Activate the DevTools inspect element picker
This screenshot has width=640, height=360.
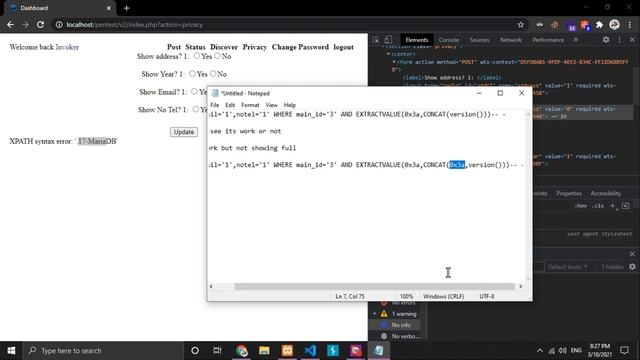376,40
